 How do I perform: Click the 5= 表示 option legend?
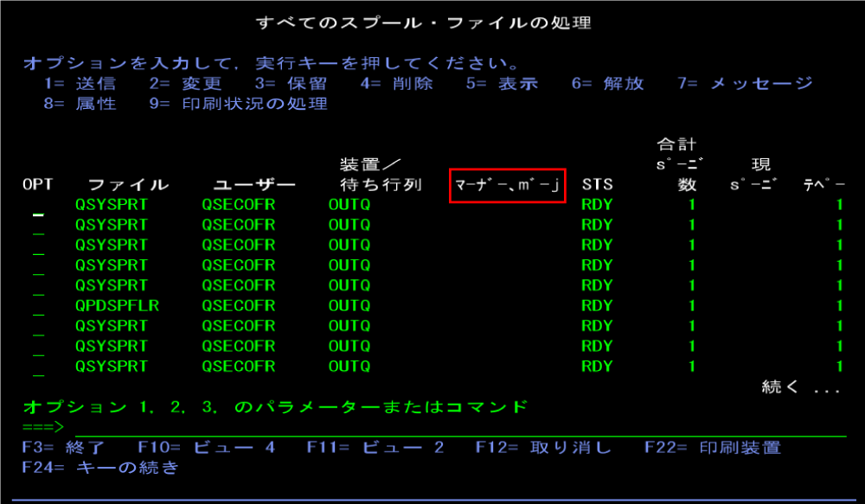point(502,84)
